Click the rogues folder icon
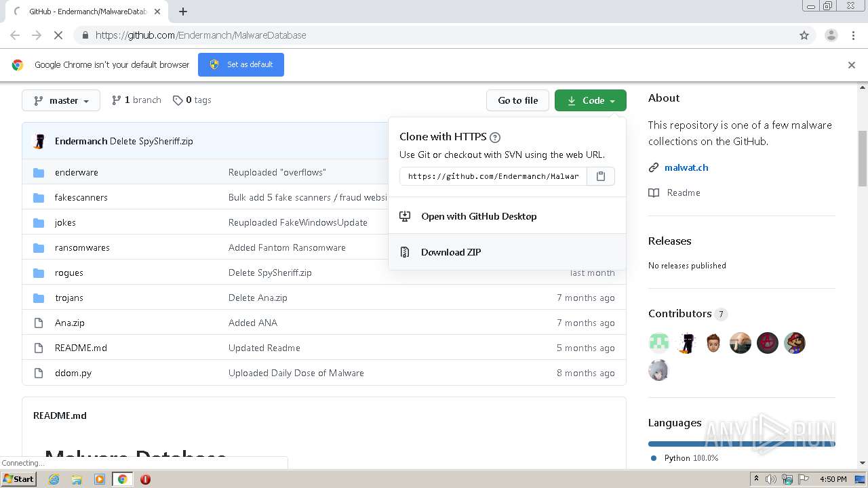The image size is (868, 488). 39,272
